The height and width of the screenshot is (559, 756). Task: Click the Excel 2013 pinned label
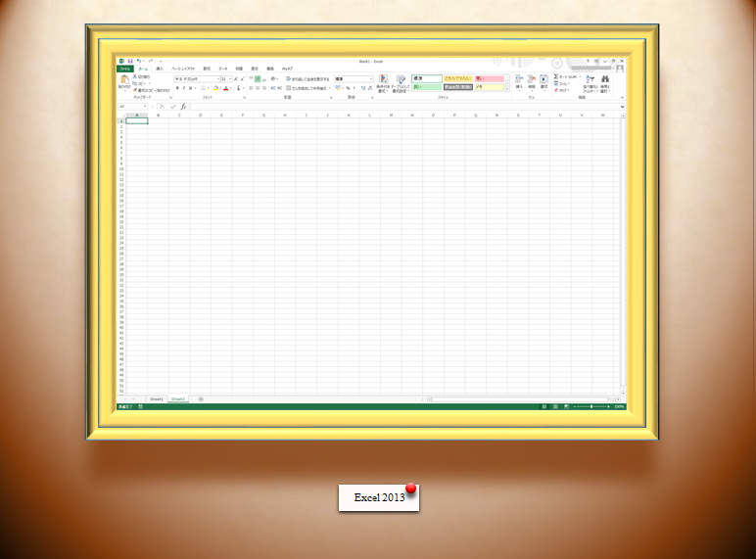[x=379, y=497]
